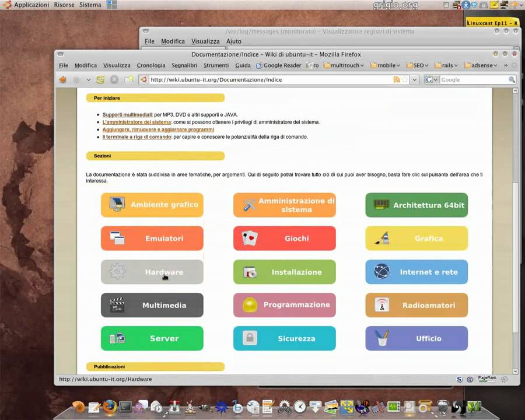
Task: Open Il terminale a riga di comando link
Action: 136,136
